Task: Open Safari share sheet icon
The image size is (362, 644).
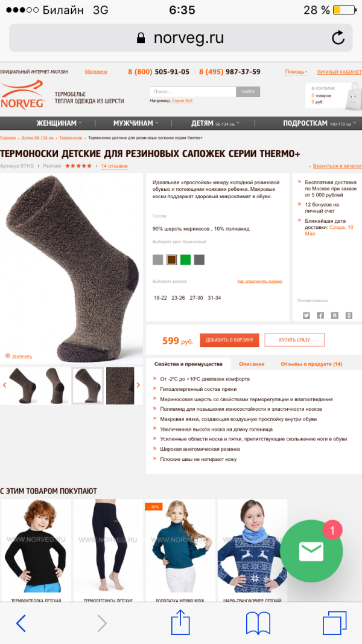Action: (180, 623)
